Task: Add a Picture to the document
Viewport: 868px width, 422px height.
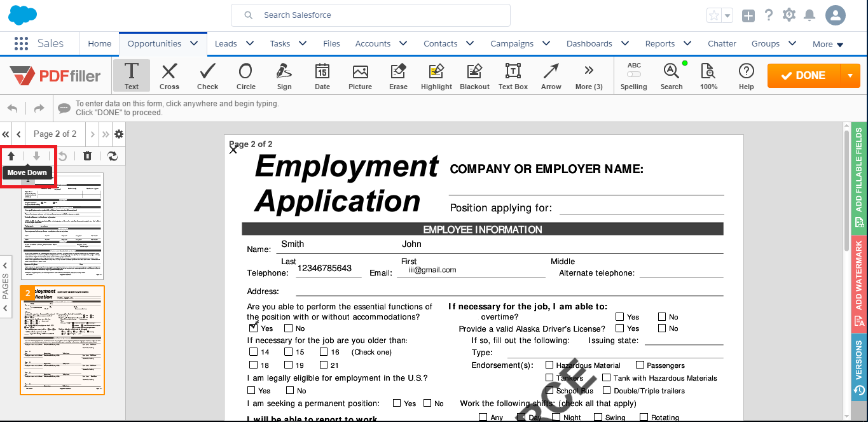Action: coord(360,76)
